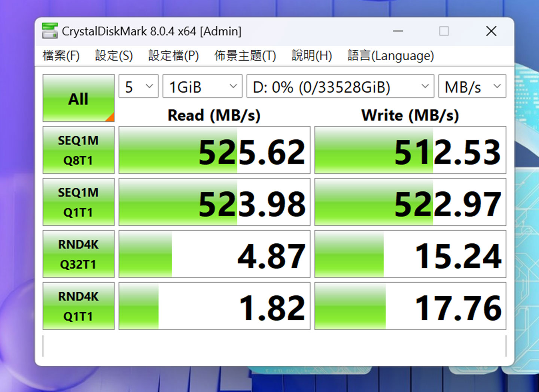Open the test size dropdown showing 1GiB

202,86
